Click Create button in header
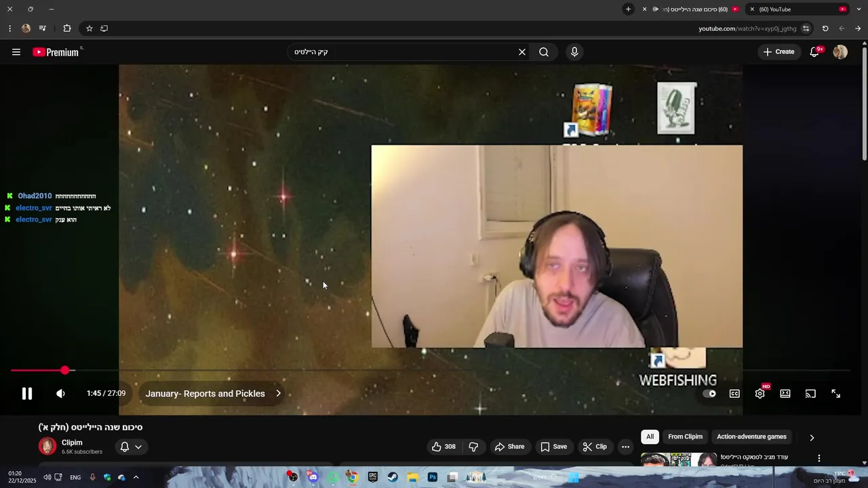Viewport: 868px width, 488px height. [778, 52]
